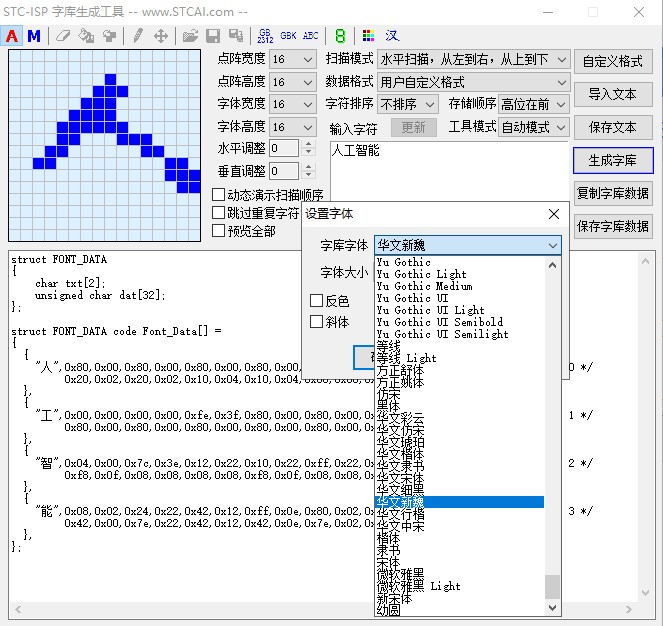Select 华文隶书 in the font list
Image resolution: width=663 pixels, height=626 pixels.
[459, 466]
